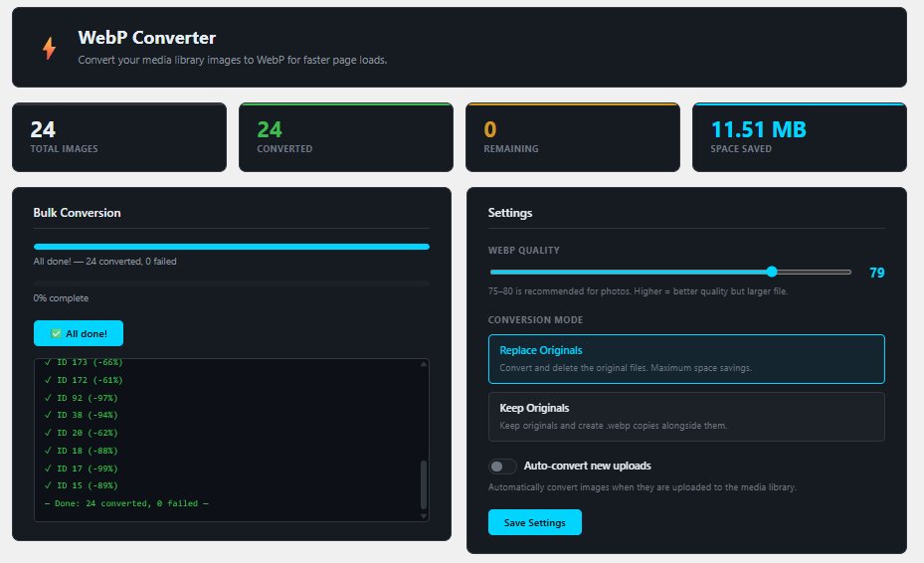Image resolution: width=924 pixels, height=563 pixels.
Task: Click log entry ID 92 (-97%)
Action: pos(82,398)
